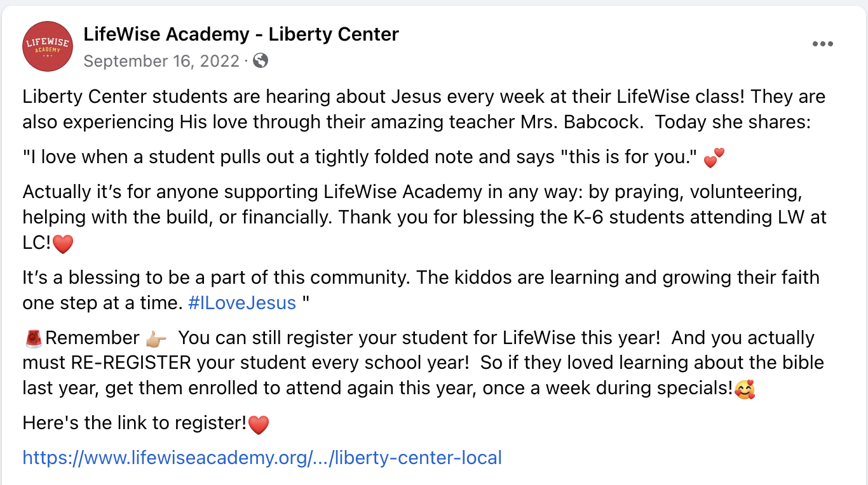Viewport: 868px width, 485px height.
Task: Click the pointing hand emoji after Remember
Action: pyautogui.click(x=156, y=338)
